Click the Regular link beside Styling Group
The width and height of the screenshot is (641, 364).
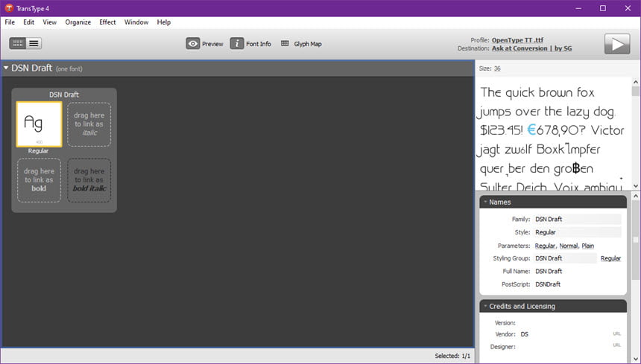tap(610, 258)
